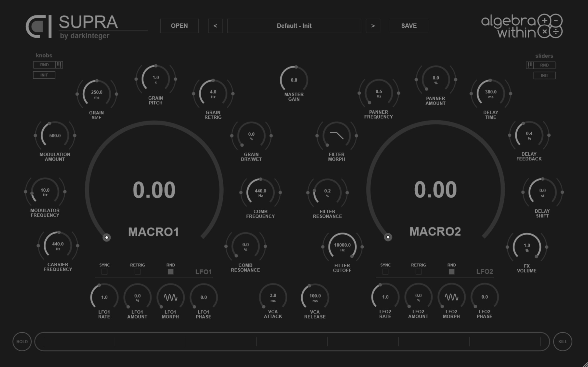Click the left range dot of Grain Size knob

(77, 94)
